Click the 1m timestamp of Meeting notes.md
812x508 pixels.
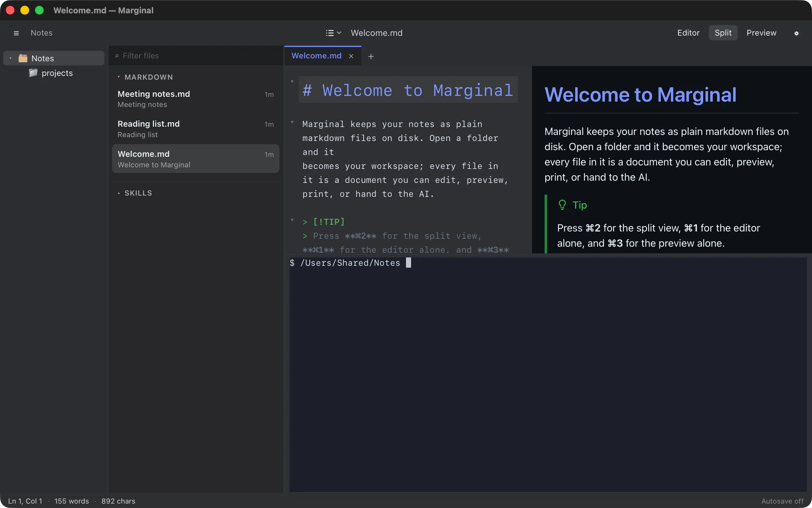click(x=269, y=94)
